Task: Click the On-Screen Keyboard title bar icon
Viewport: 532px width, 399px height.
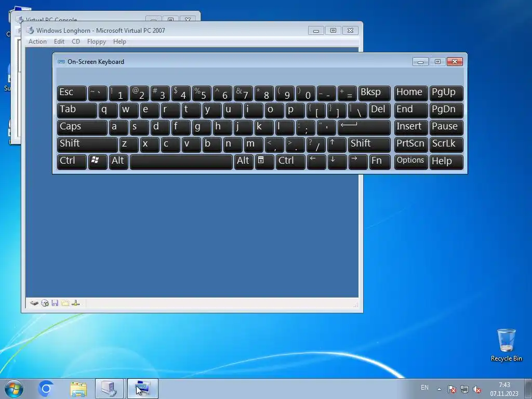Action: 61,62
